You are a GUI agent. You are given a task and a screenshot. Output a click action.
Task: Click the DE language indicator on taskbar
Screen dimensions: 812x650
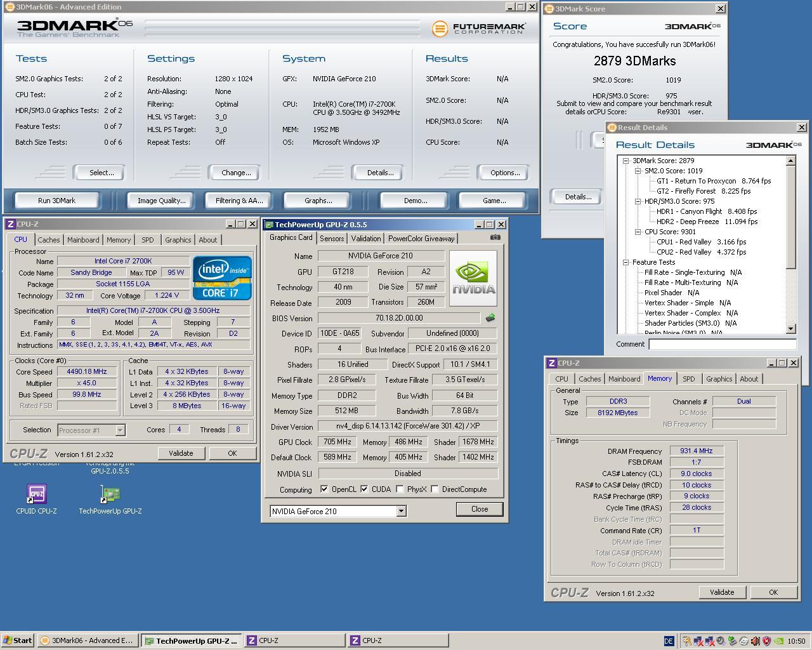[x=669, y=641]
